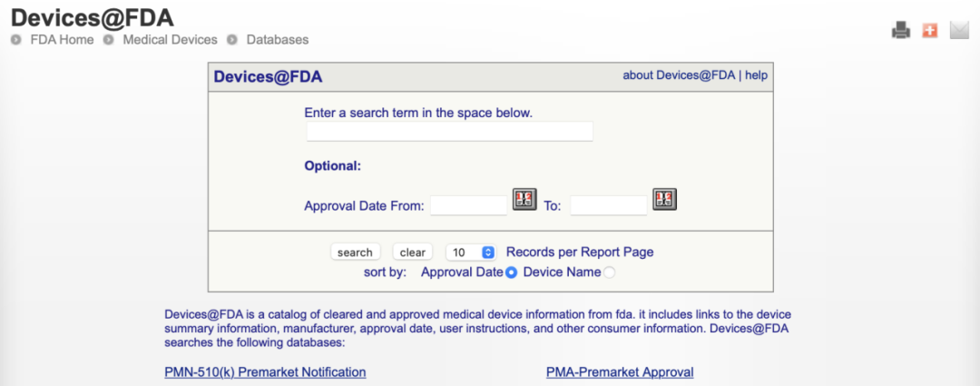Image resolution: width=980 pixels, height=386 pixels.
Task: Click the red plus share icon
Action: coord(929,30)
